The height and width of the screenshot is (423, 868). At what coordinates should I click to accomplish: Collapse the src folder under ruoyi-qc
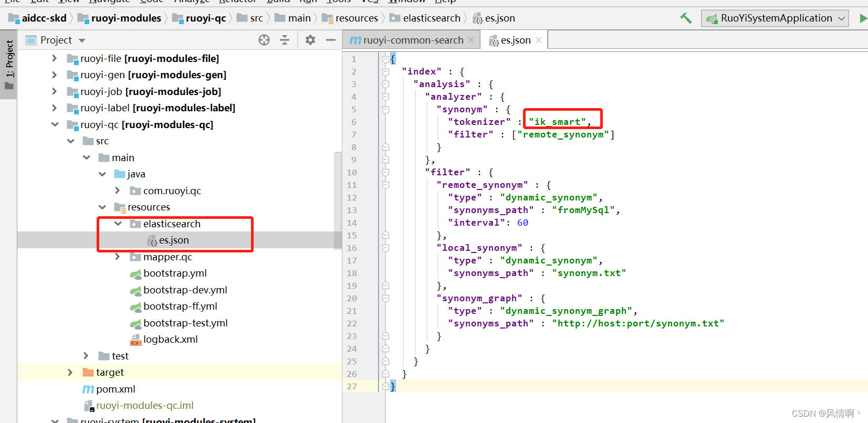(70, 141)
